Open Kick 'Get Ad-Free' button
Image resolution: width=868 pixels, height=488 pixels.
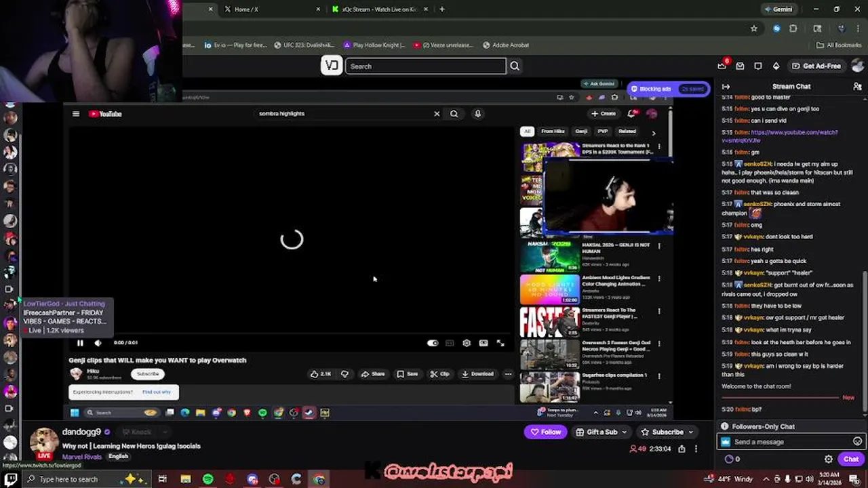point(816,66)
